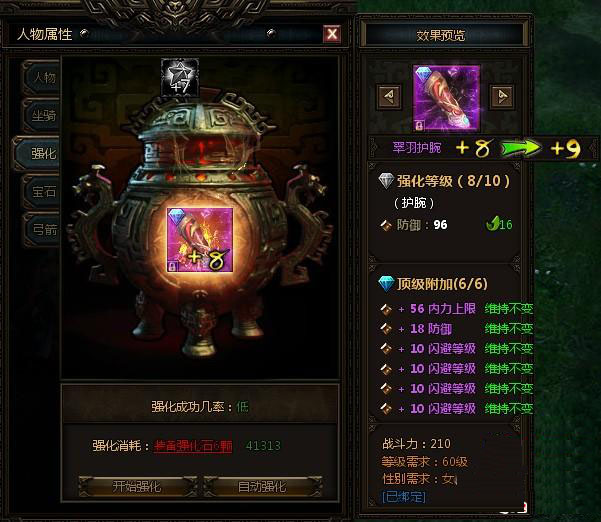Click the 自动强化 button

[x=262, y=486]
